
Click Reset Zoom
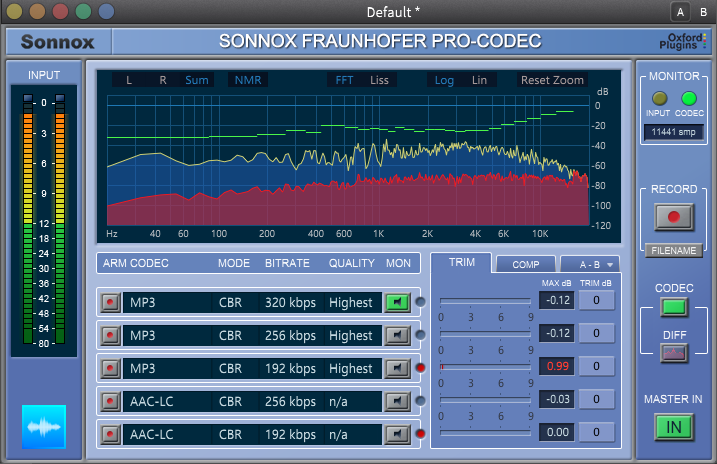(x=552, y=80)
